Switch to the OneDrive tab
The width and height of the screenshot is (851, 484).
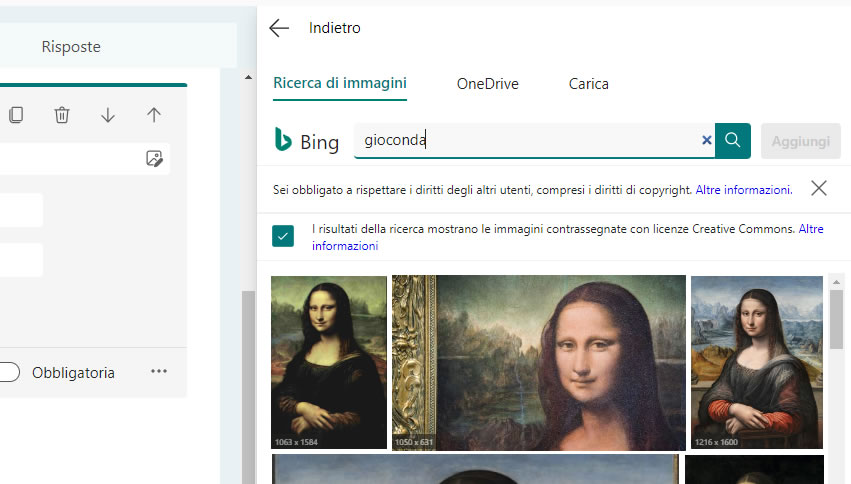pos(487,84)
